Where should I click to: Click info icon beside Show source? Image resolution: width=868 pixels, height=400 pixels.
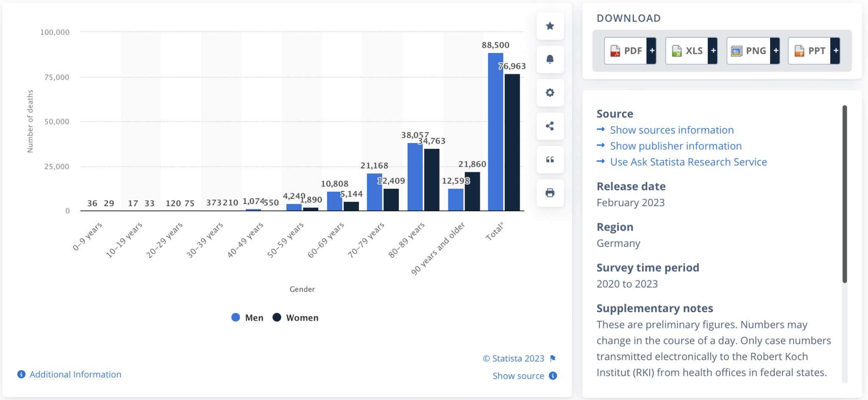pyautogui.click(x=553, y=376)
